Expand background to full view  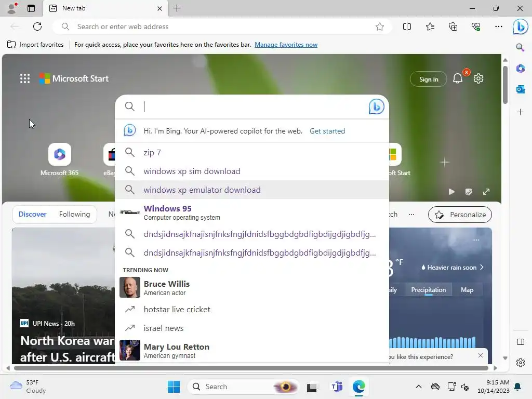(486, 192)
